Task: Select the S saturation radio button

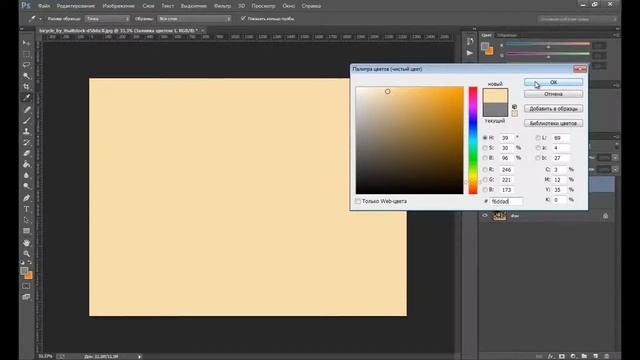Action: tap(485, 148)
